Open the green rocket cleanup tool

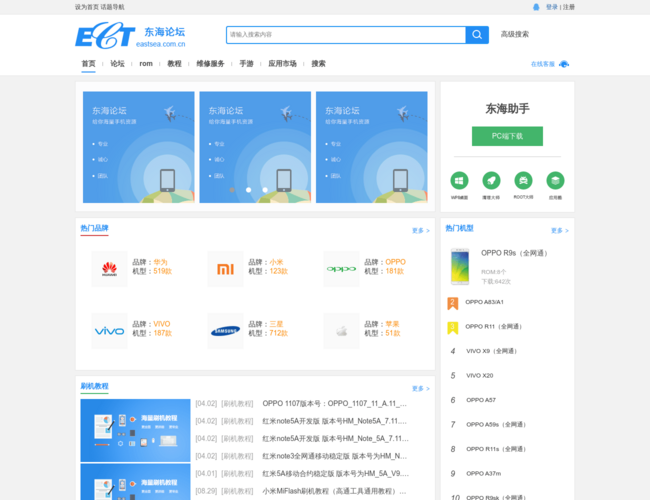pos(491,180)
